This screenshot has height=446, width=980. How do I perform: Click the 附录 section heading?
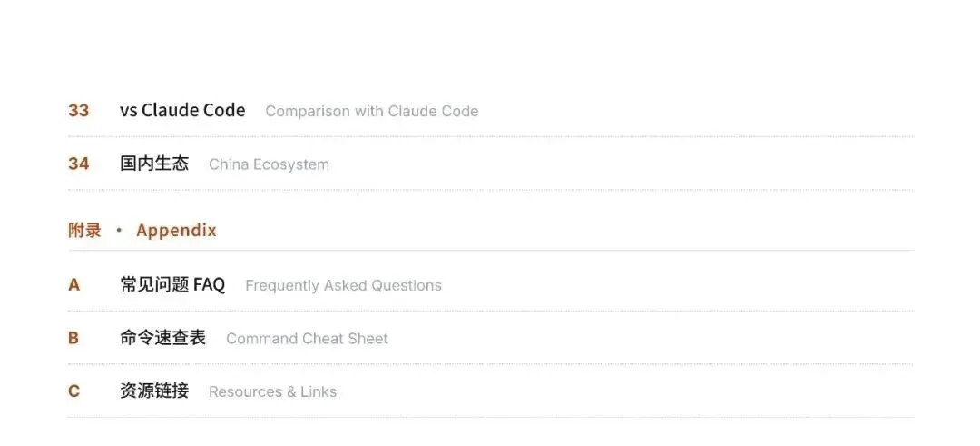click(x=84, y=231)
